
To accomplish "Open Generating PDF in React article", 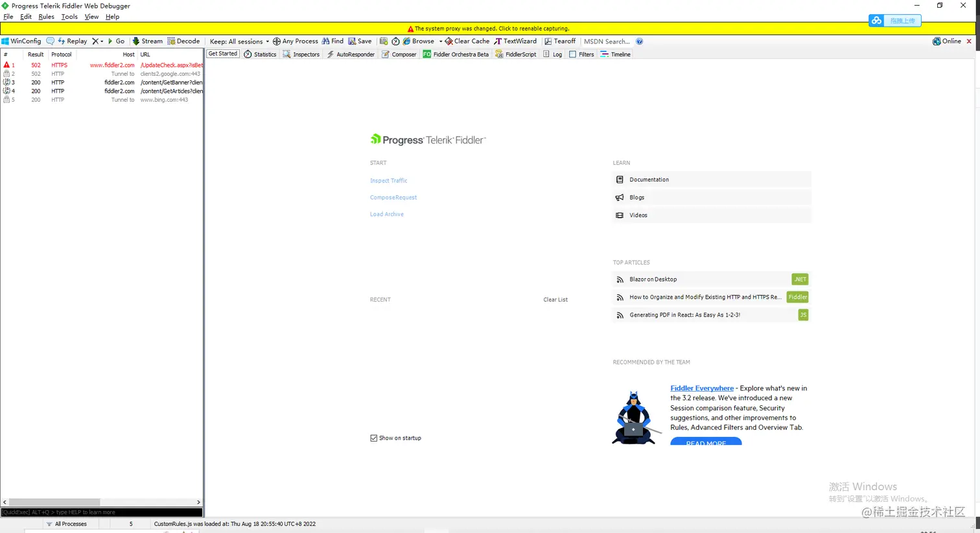I will pos(711,315).
